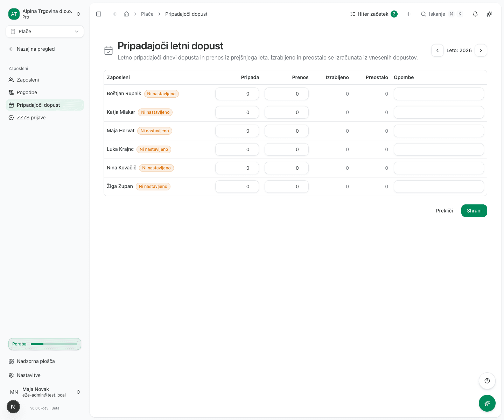Open the notifications bell
The height and width of the screenshot is (420, 504).
click(x=475, y=14)
